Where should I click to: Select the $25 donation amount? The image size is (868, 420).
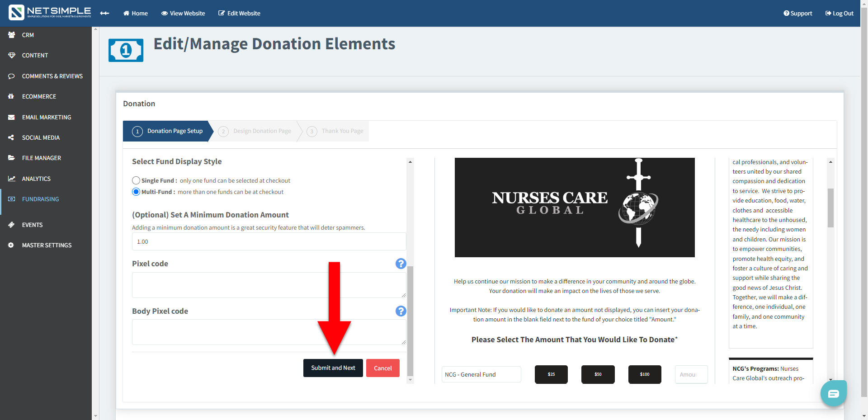click(551, 374)
